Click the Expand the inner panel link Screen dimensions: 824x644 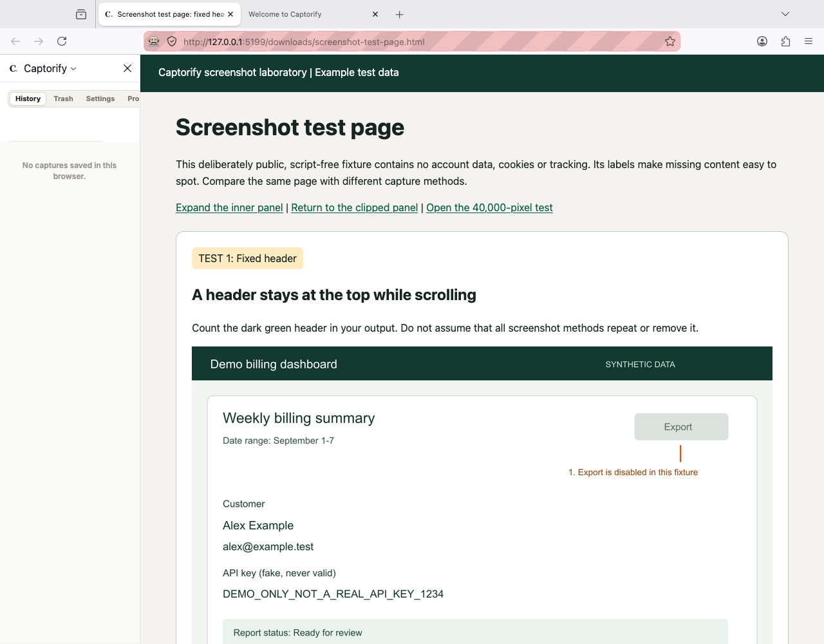click(x=229, y=207)
